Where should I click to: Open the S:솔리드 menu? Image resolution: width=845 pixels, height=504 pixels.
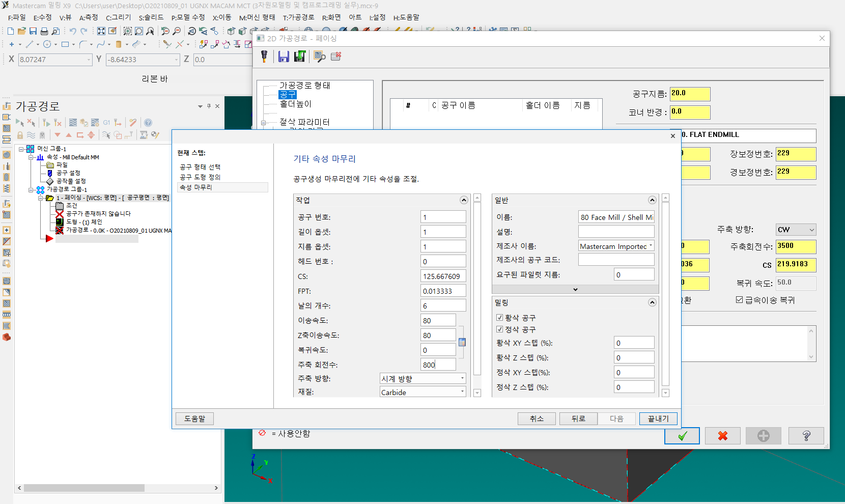pos(151,17)
